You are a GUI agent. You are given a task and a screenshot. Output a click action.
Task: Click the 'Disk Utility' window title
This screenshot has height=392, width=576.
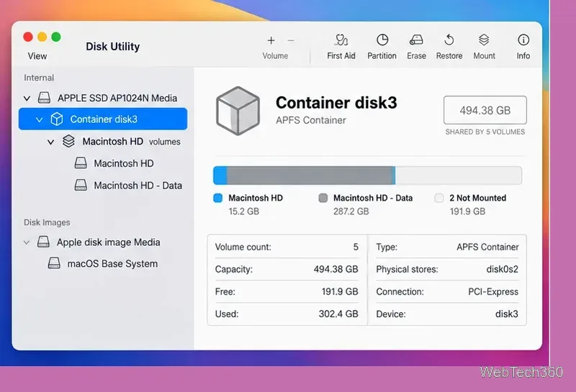pos(113,47)
